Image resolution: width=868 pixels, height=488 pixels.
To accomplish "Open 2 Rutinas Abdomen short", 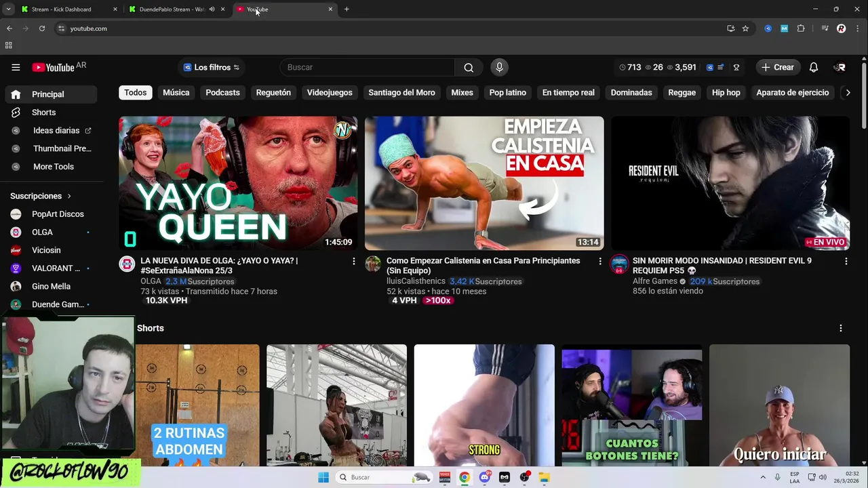I will pos(197,405).
